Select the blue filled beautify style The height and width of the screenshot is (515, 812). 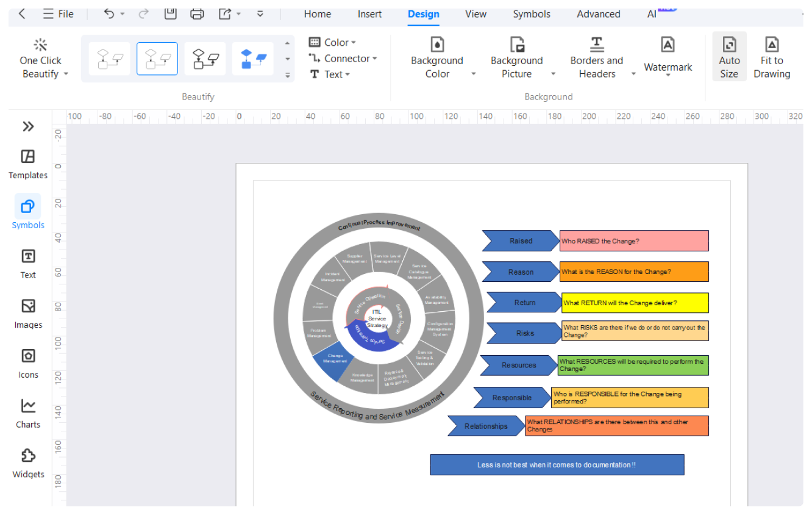253,59
